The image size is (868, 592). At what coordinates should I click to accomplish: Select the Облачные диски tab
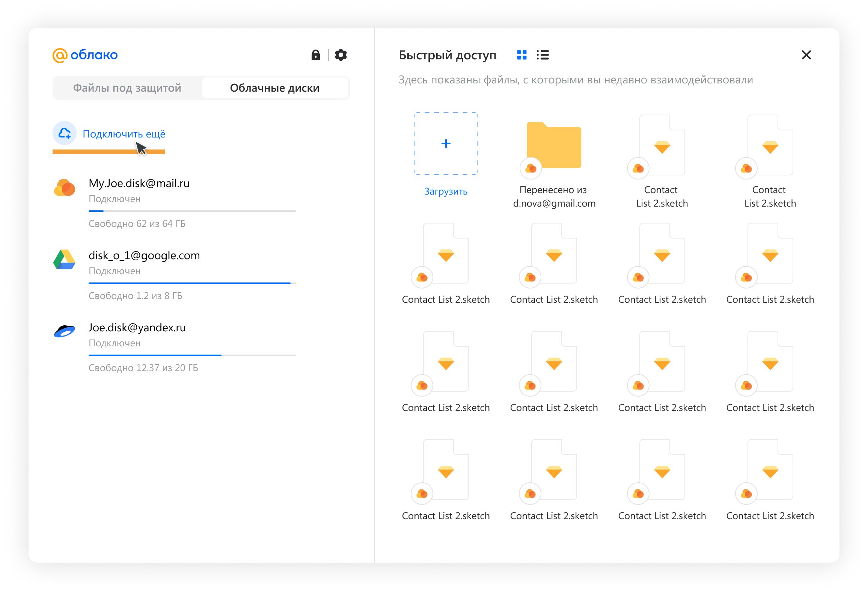[x=274, y=88]
